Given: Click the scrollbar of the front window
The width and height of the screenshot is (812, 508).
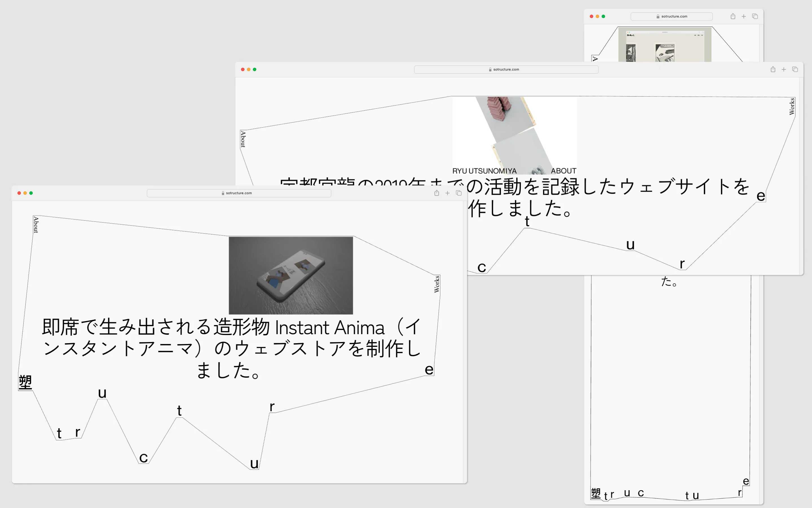Looking at the screenshot, I should [465, 342].
